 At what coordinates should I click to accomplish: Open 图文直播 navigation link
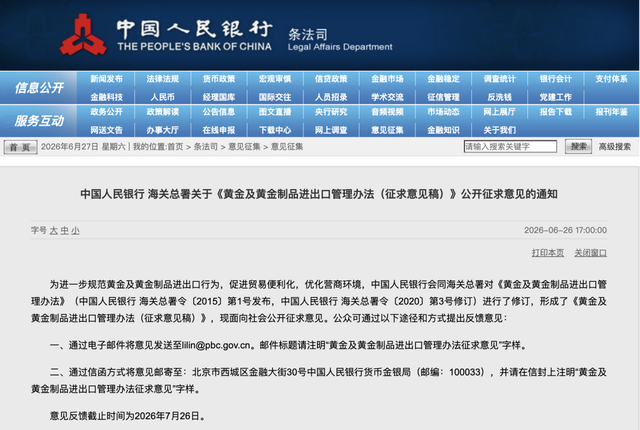point(275,112)
